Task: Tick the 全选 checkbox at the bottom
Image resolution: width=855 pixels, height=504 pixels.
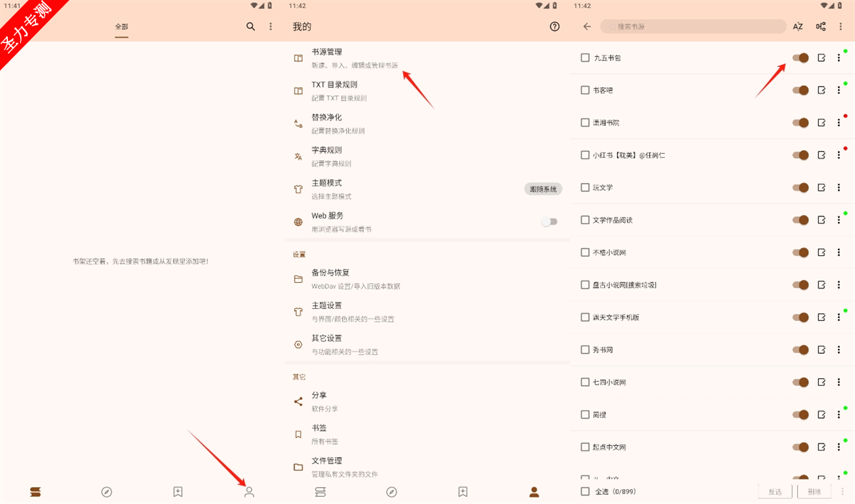Action: pos(585,492)
